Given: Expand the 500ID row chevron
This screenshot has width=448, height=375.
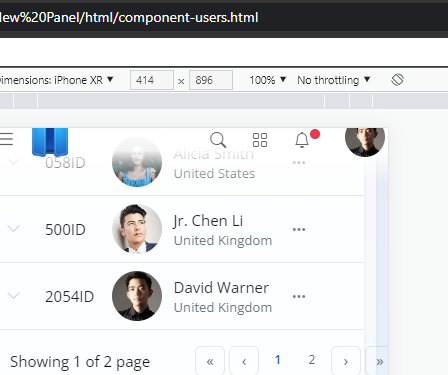Looking at the screenshot, I should coord(14,229).
